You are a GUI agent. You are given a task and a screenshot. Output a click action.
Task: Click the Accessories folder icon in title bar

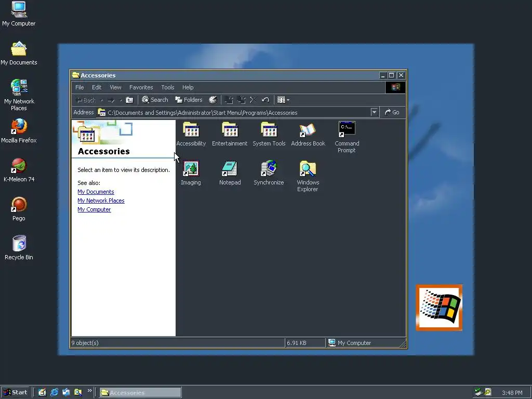pyautogui.click(x=76, y=75)
